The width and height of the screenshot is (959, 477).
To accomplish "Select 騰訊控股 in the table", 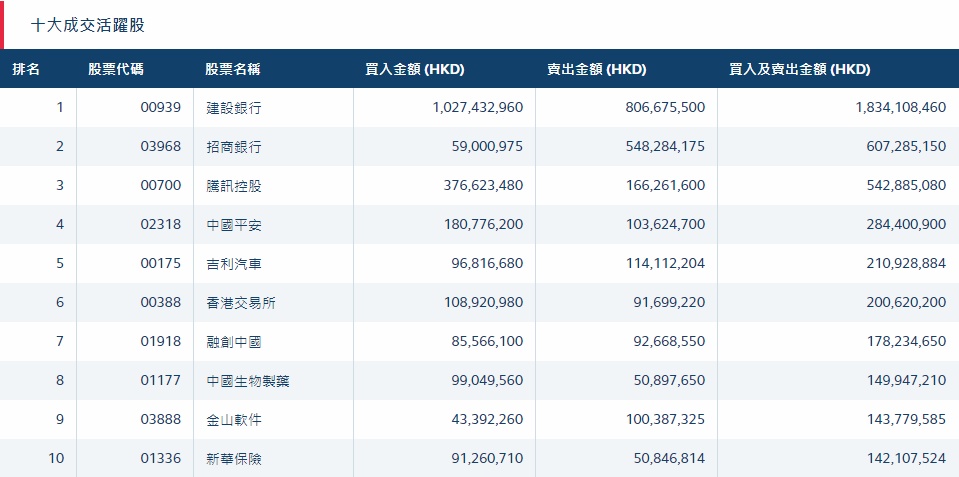I will [x=234, y=186].
